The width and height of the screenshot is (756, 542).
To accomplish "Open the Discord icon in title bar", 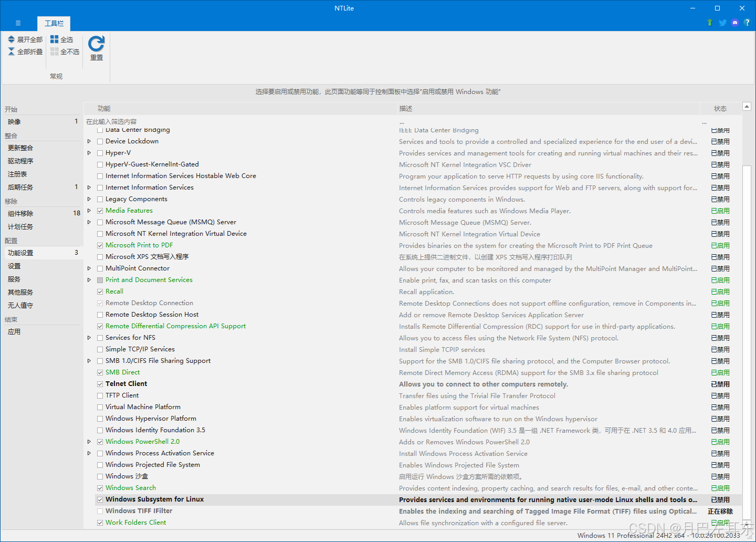I will [735, 23].
